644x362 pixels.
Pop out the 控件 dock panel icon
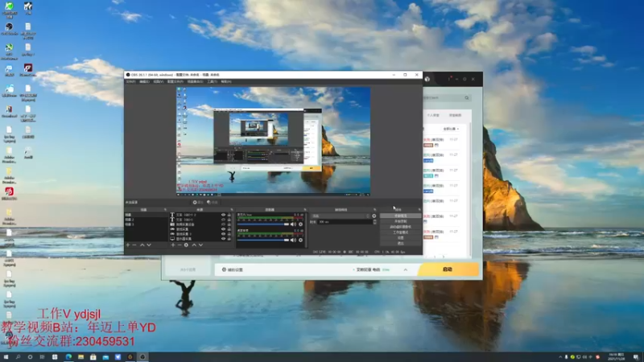(x=419, y=210)
